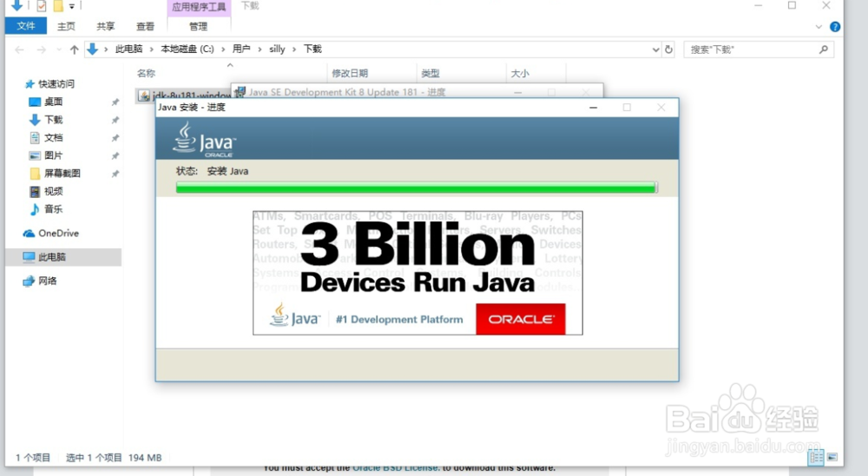868x476 pixels.
Task: Go forward with the forward arrow
Action: 41,50
